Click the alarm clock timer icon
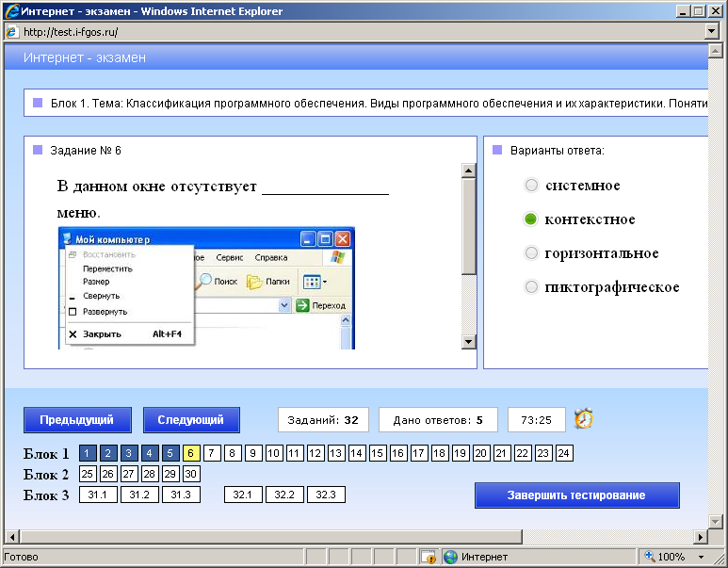 (x=584, y=418)
